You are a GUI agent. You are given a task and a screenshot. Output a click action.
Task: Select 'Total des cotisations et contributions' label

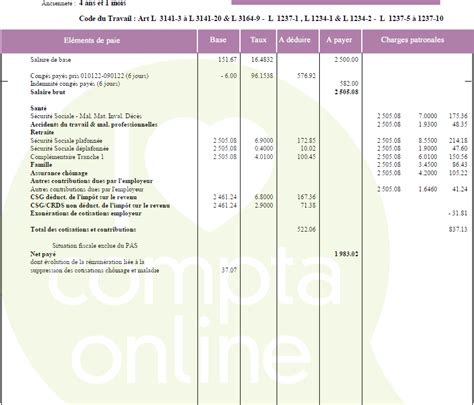[x=83, y=230]
